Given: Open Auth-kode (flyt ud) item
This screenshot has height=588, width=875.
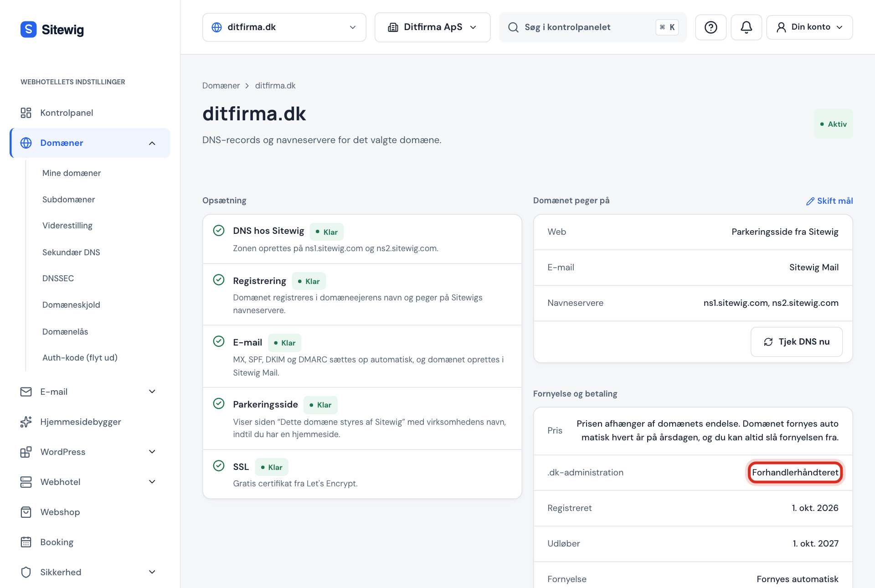Looking at the screenshot, I should [80, 357].
